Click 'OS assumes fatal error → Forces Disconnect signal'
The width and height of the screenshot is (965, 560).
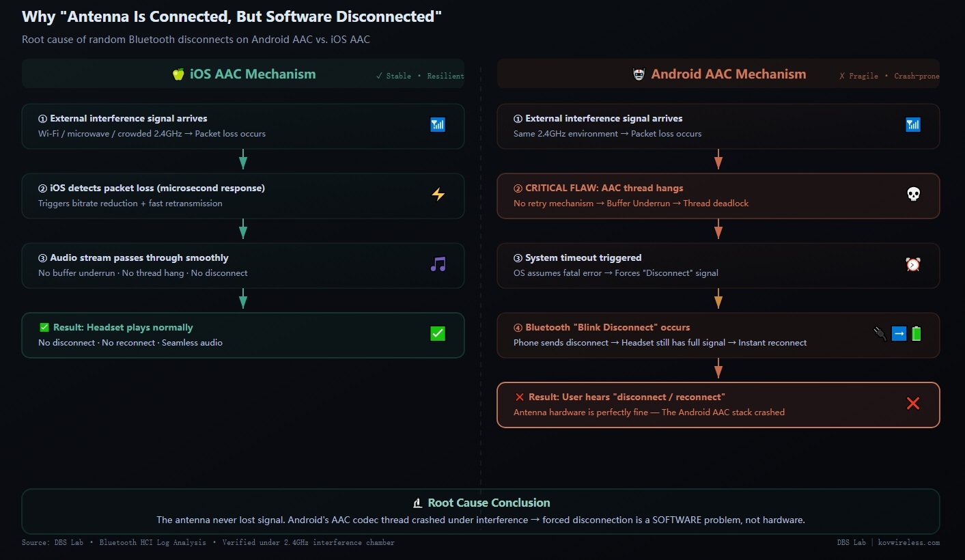coord(616,273)
